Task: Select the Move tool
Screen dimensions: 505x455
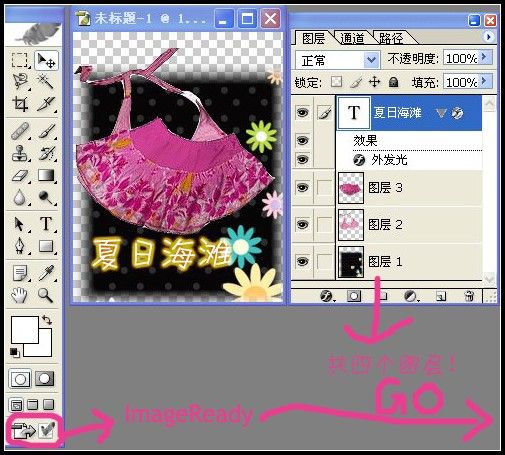Action: [x=46, y=61]
